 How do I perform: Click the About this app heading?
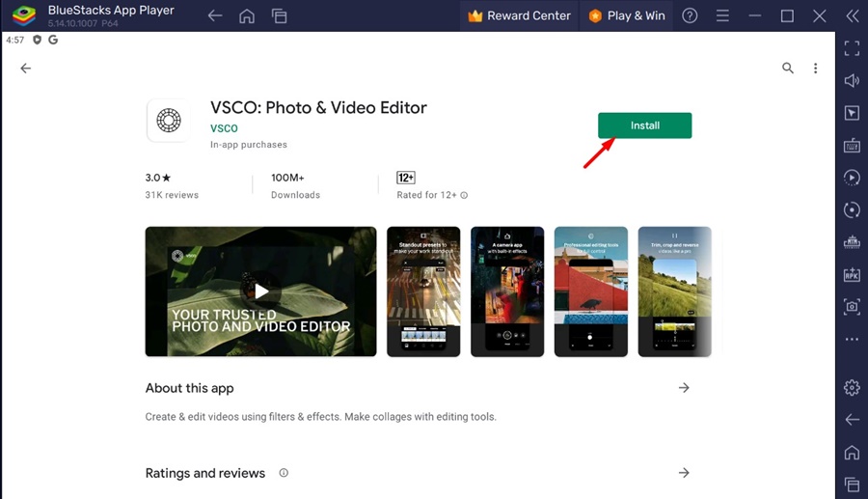pos(189,388)
